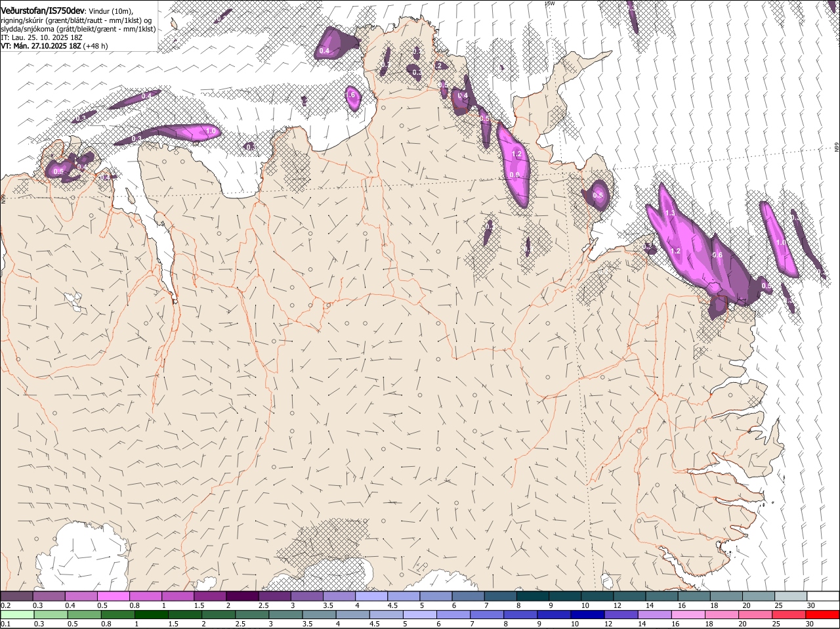Pick the bright red 30 swatch in bottom legend
Screen dimensions: 840x629
[x=824, y=615]
